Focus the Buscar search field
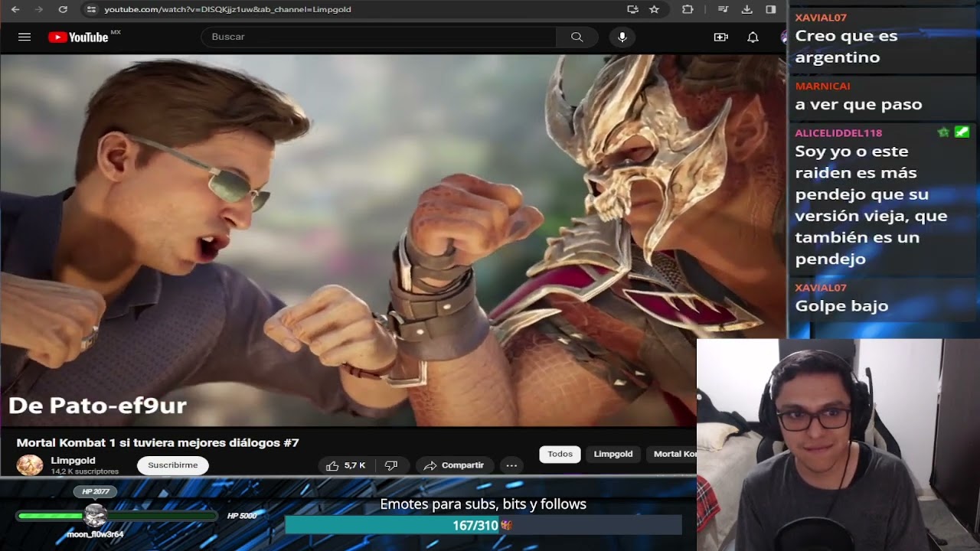Image resolution: width=980 pixels, height=551 pixels. (x=379, y=37)
